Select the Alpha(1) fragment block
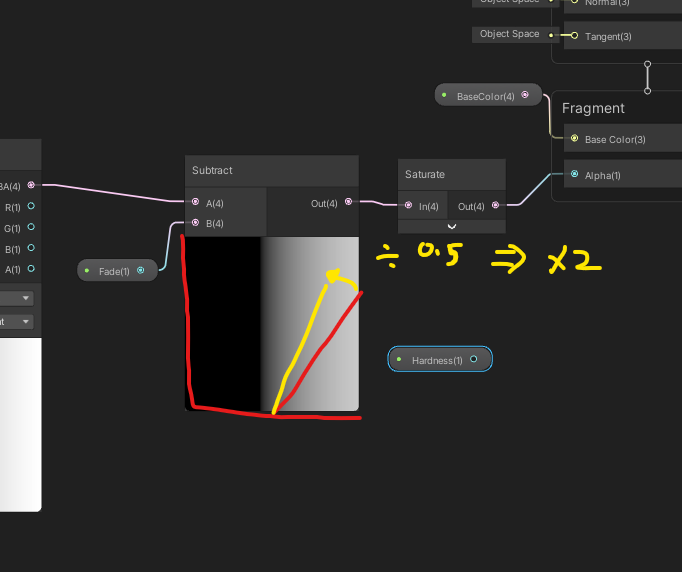 [x=623, y=174]
